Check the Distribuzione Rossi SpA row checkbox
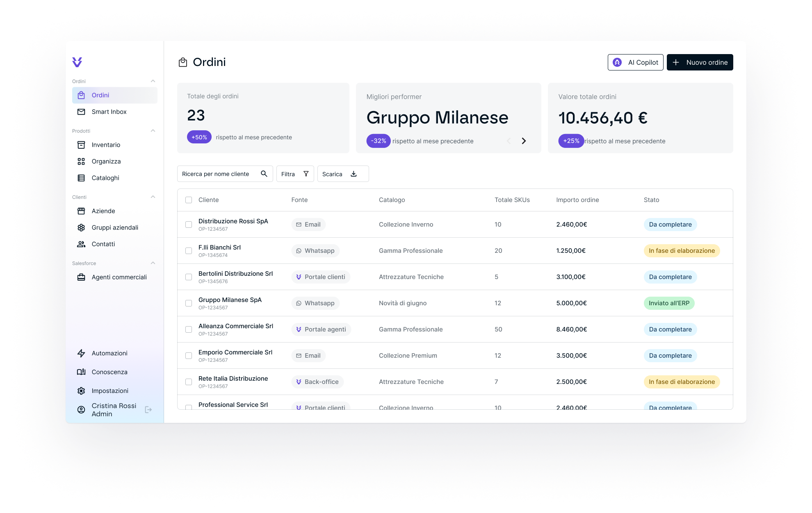Screen dimensions: 812x513 pyautogui.click(x=189, y=225)
